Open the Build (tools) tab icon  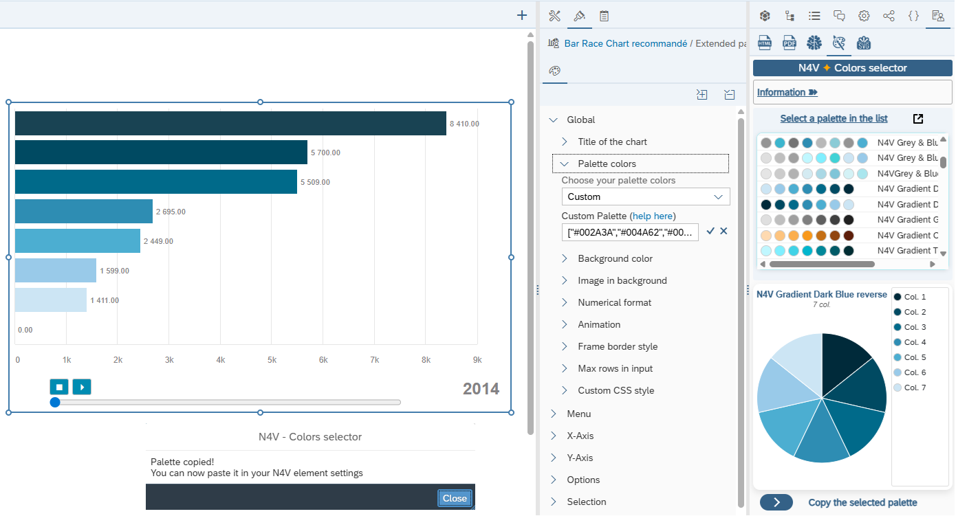(x=555, y=16)
